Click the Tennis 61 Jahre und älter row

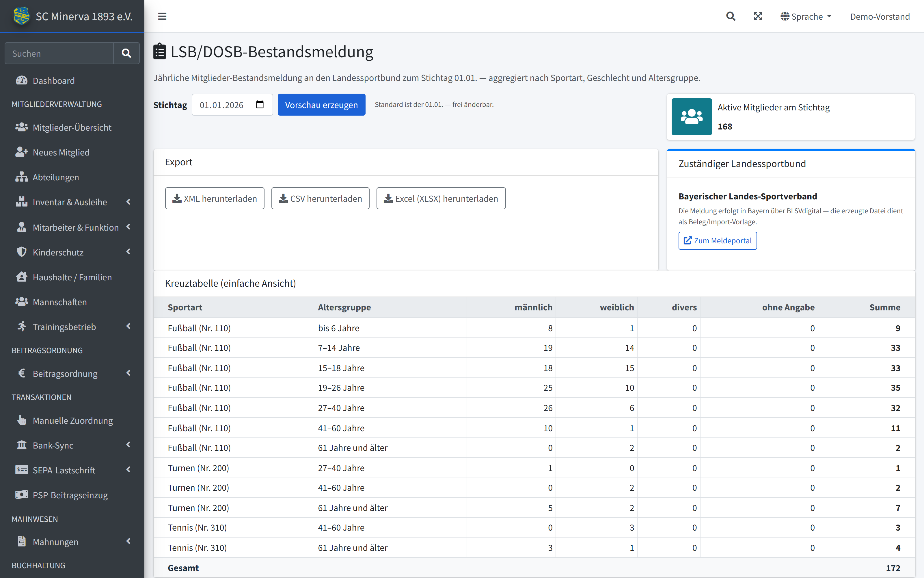534,547
